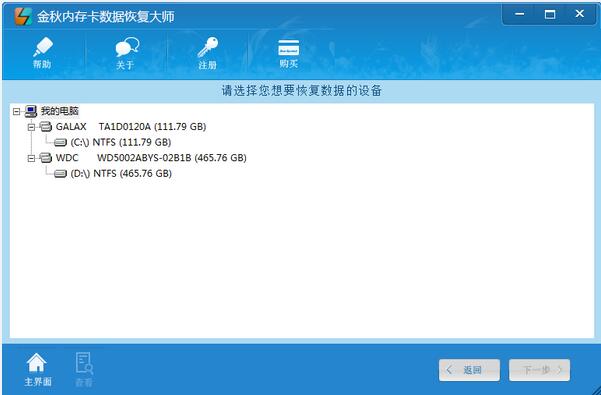Maximize the application window

point(550,15)
